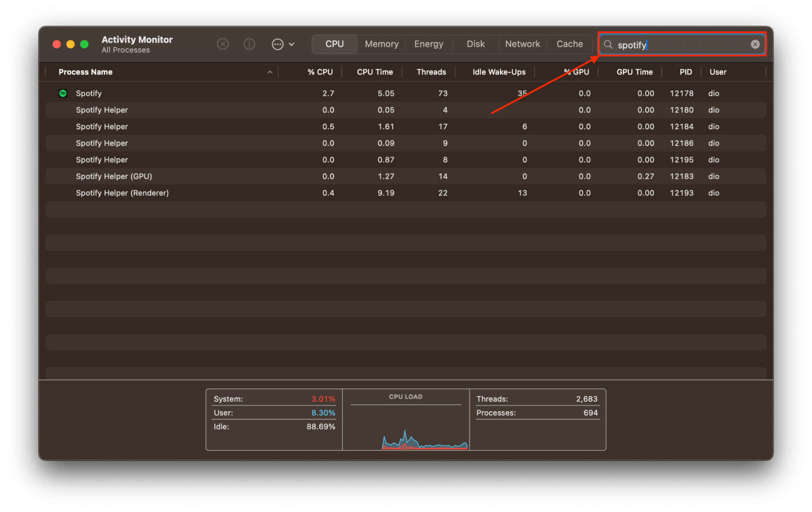The width and height of the screenshot is (812, 512).
Task: Select the Spotify Helper (GPU) row
Action: click(406, 176)
